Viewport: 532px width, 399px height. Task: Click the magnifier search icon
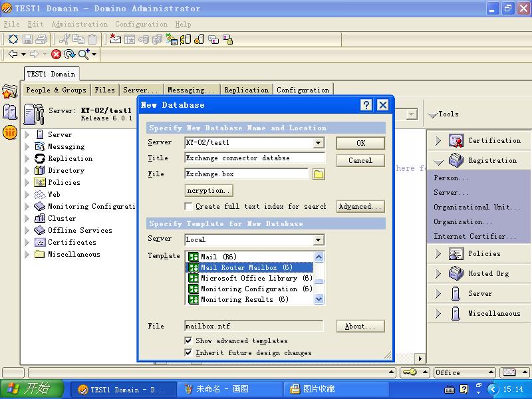(84, 55)
